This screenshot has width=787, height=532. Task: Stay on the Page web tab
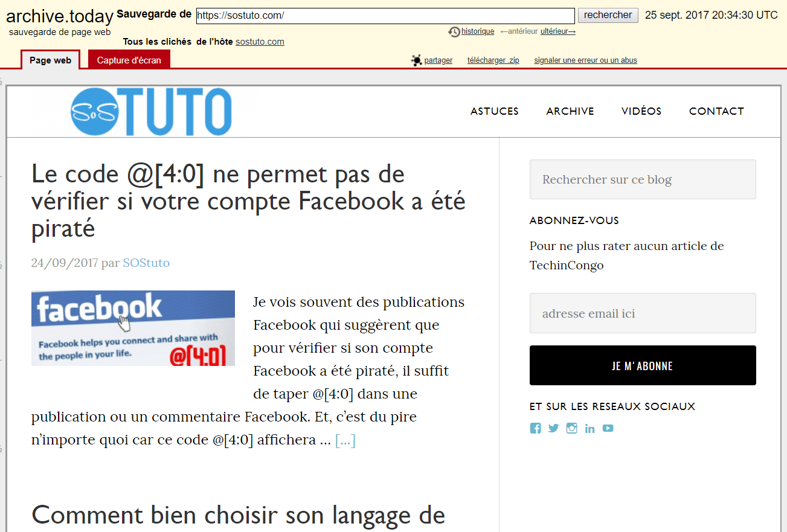click(50, 60)
